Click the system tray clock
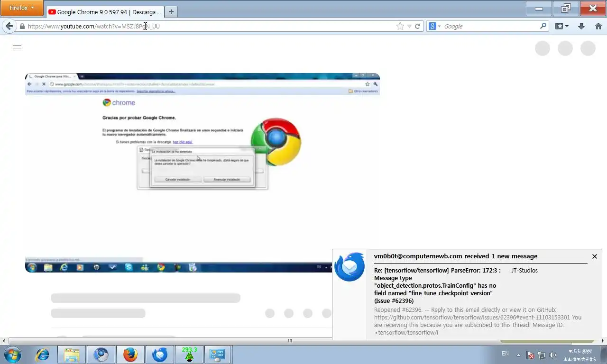This screenshot has width=607, height=364. point(580,355)
